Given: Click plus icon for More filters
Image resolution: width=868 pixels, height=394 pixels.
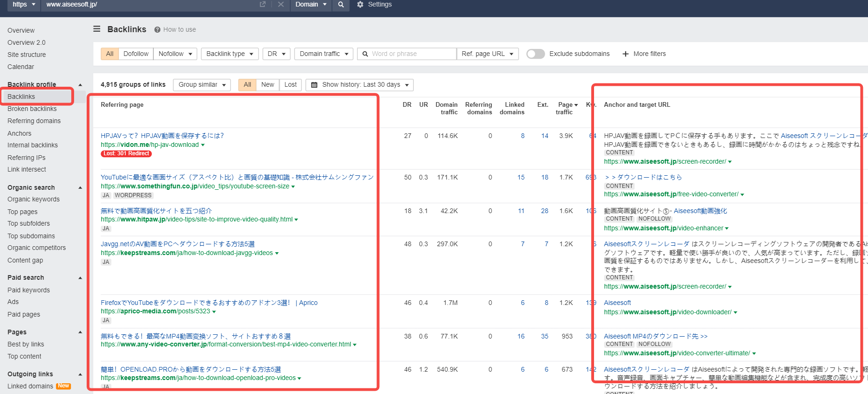Looking at the screenshot, I should pos(626,54).
